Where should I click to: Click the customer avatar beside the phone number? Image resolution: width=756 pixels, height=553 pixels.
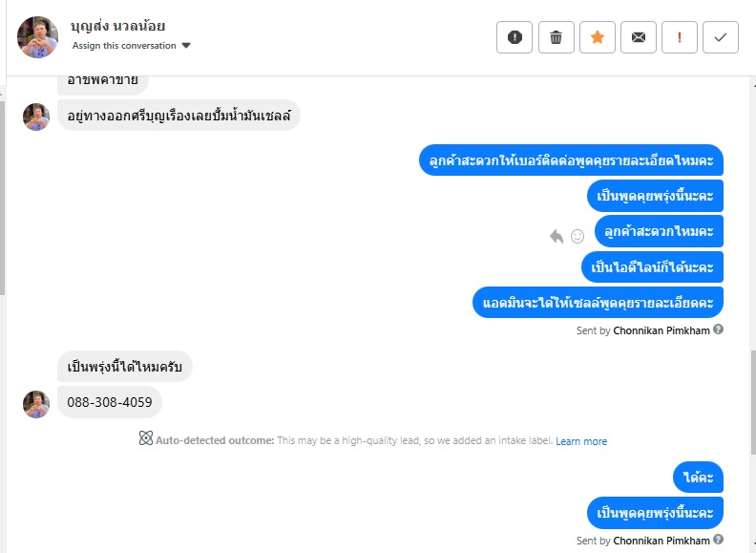[36, 403]
